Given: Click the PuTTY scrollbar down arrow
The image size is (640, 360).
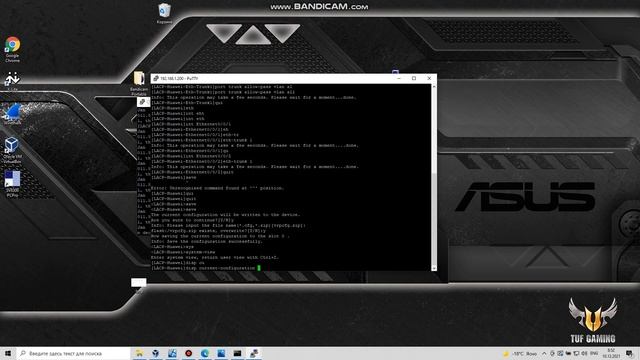Looking at the screenshot, I should click(x=433, y=268).
